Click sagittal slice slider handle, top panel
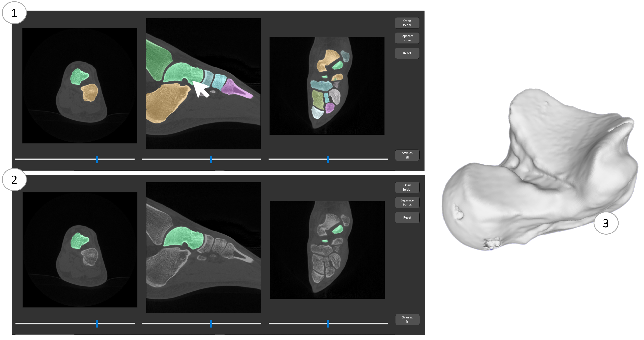The height and width of the screenshot is (340, 644). 211,159
